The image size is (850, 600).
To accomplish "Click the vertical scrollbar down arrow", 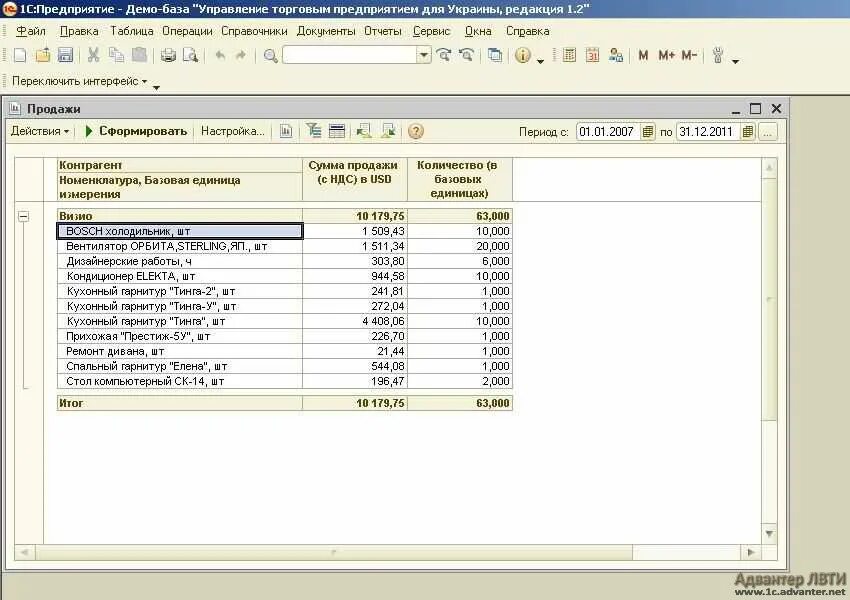I will [769, 534].
